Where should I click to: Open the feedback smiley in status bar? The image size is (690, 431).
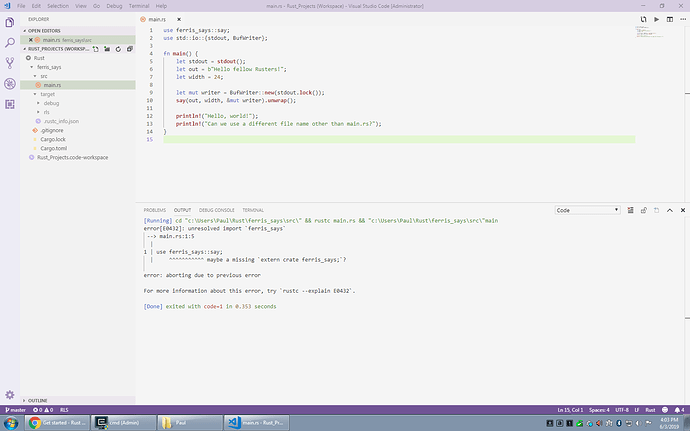coord(665,410)
